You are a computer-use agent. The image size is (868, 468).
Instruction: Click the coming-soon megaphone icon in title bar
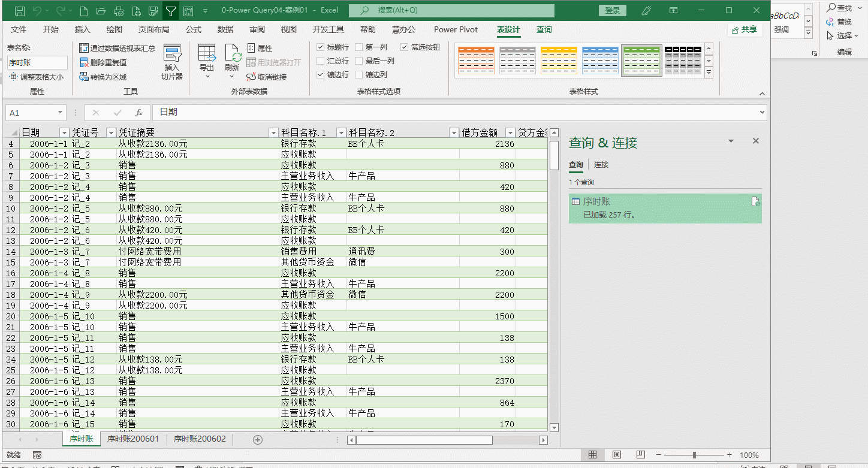point(646,11)
